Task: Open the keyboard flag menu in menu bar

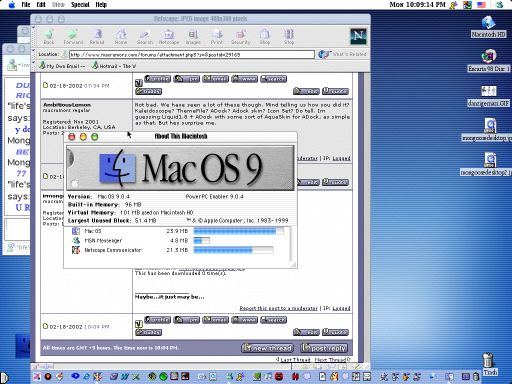Action: coord(481,5)
